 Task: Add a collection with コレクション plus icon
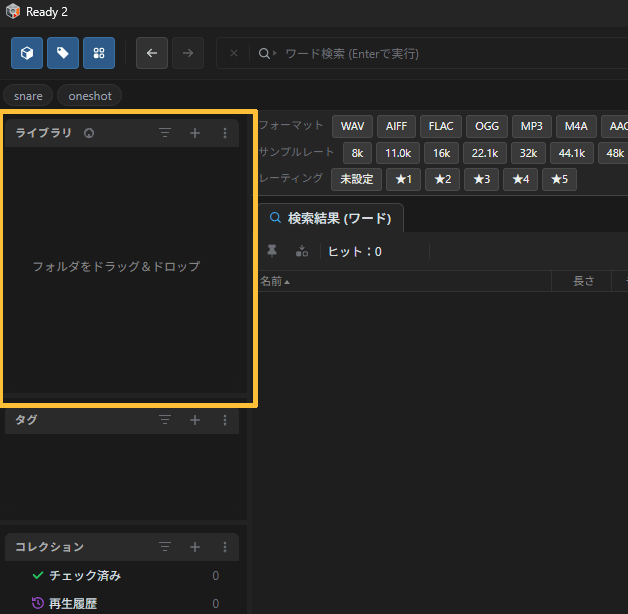[x=195, y=547]
